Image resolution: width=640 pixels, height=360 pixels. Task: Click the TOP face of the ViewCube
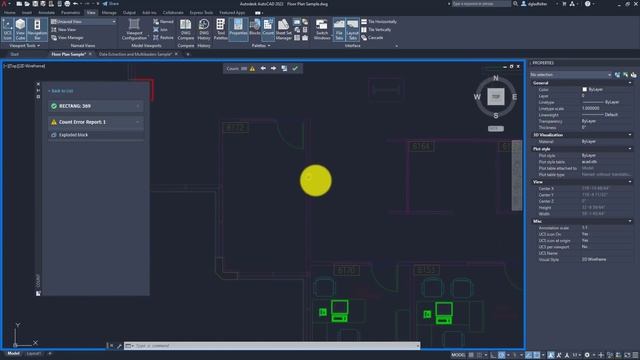(496, 97)
